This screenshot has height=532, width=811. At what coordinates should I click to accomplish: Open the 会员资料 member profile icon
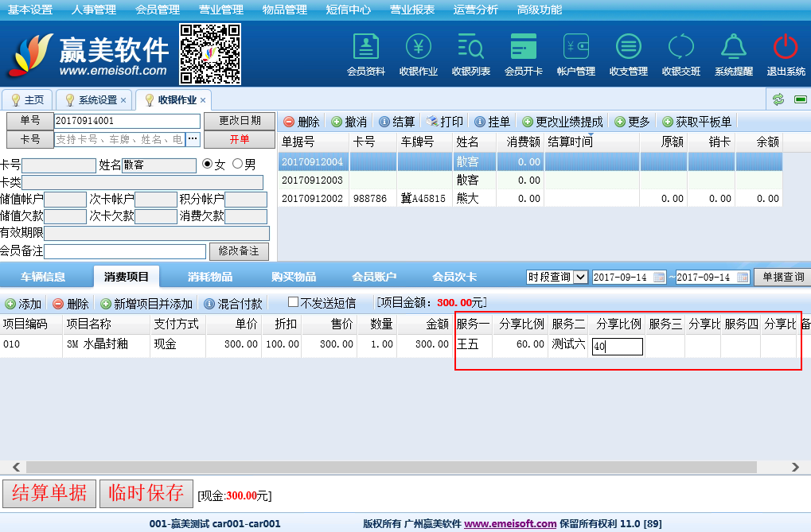pos(365,49)
